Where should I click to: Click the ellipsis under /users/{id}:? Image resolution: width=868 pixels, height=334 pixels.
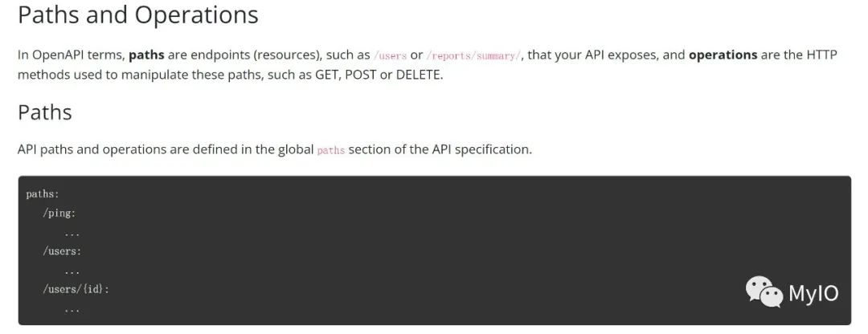[x=72, y=310]
